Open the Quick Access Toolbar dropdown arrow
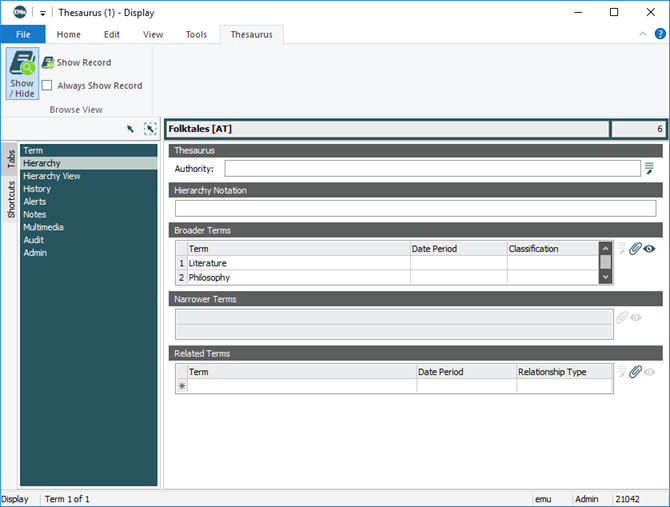This screenshot has height=507, width=670. [43, 13]
